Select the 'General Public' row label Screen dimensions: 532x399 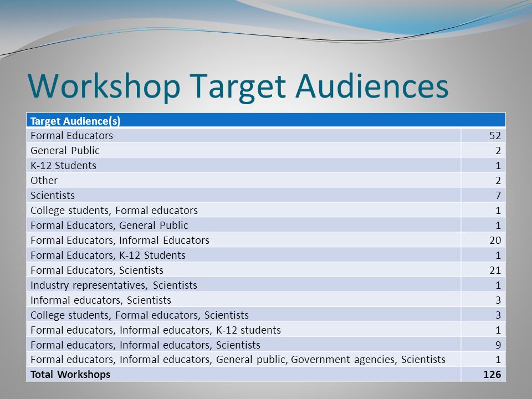pos(65,151)
